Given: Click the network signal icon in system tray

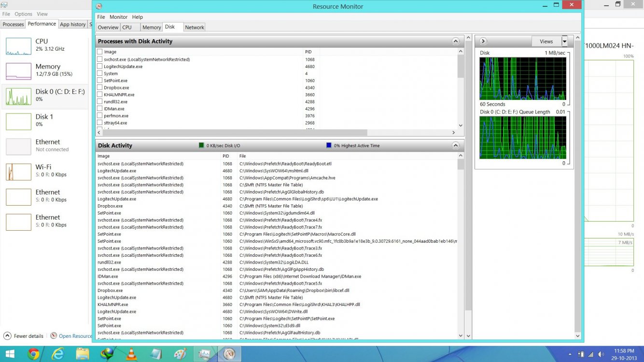Looking at the screenshot, I should coord(591,354).
